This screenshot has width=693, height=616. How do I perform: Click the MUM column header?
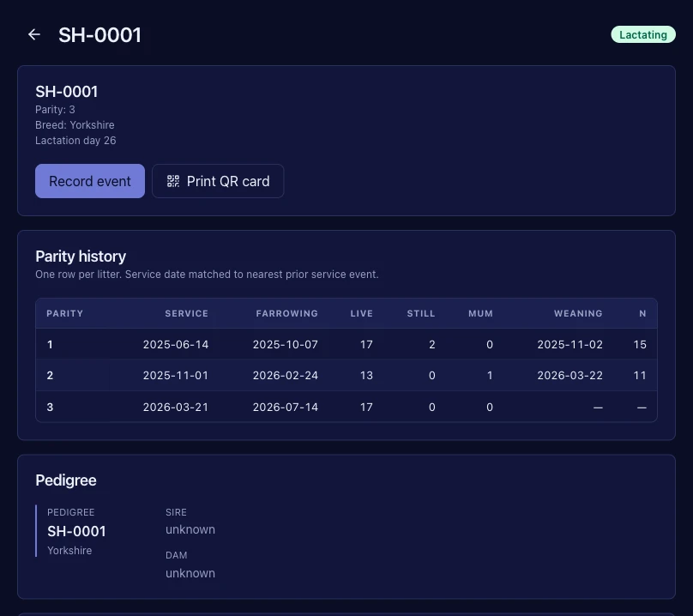click(480, 313)
